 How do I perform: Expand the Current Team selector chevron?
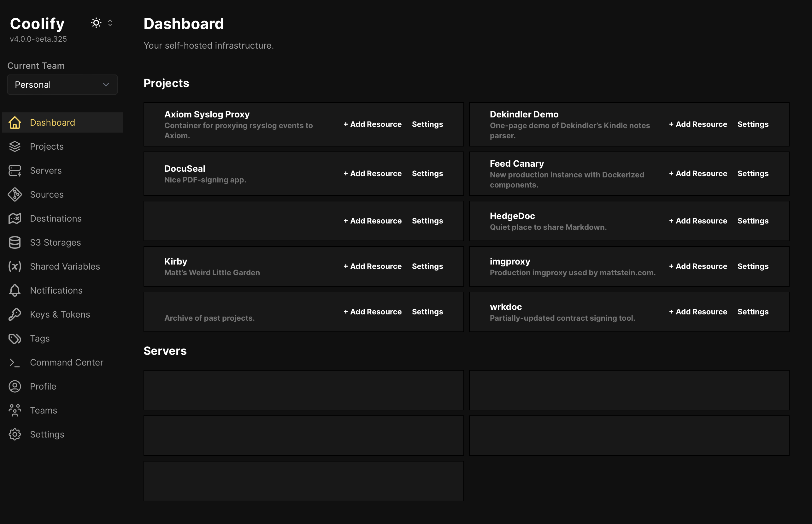point(105,84)
